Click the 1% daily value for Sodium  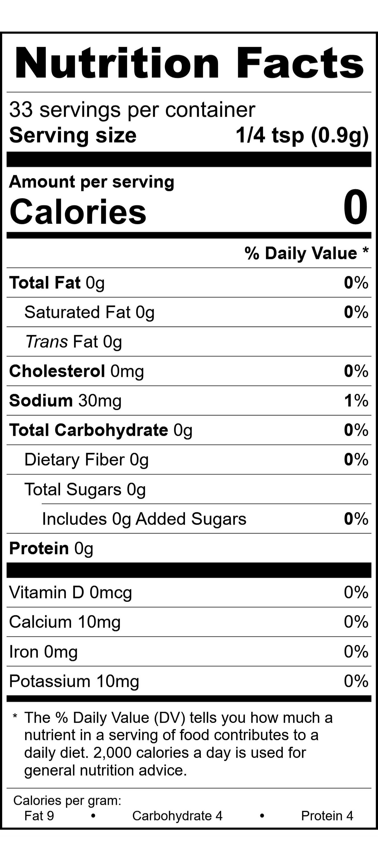(356, 401)
